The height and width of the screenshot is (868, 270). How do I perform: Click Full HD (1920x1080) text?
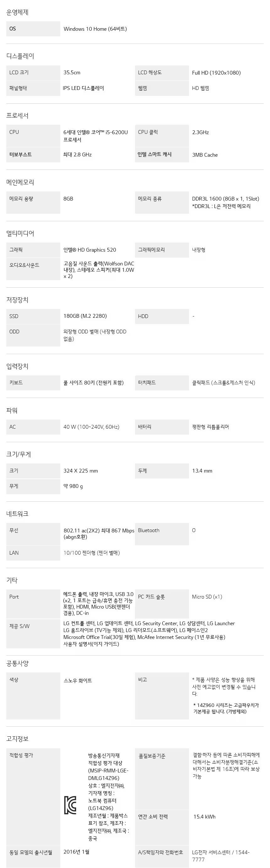coord(216,73)
